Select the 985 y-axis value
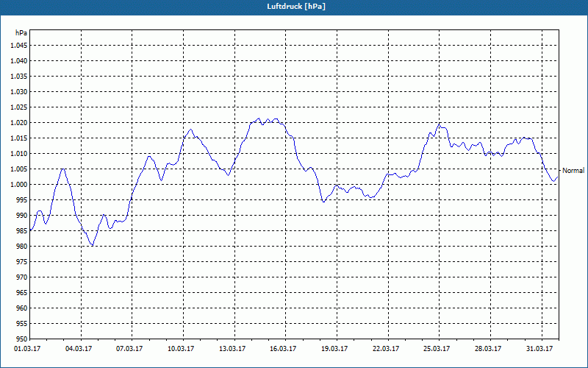 (x=22, y=230)
